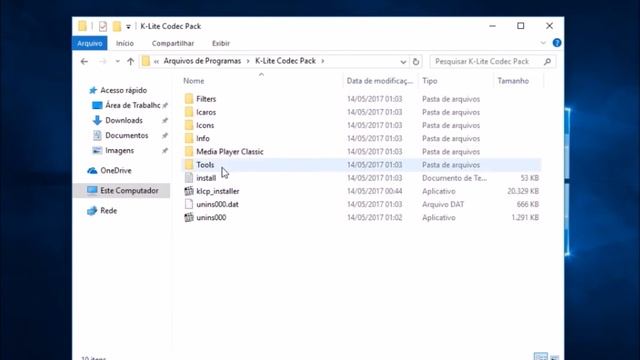Viewport: 640px width, 360px height.
Task: Select the unins000.dat file icon
Action: click(189, 204)
